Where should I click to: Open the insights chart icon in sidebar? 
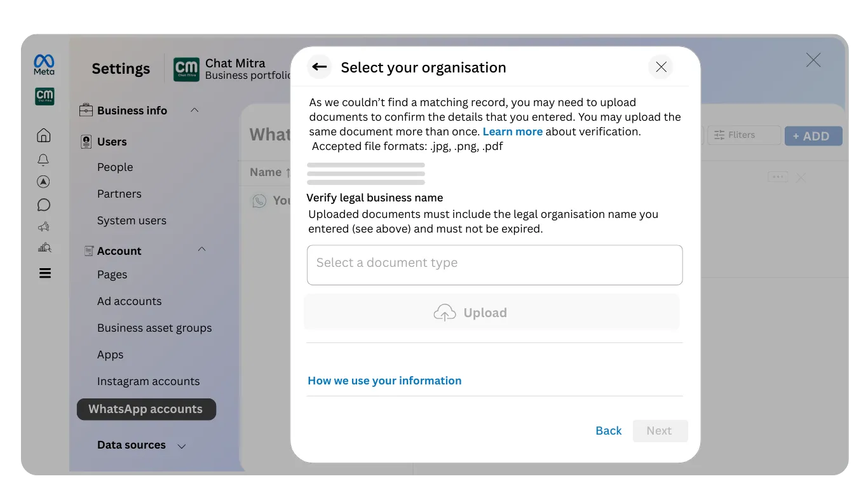(43, 247)
